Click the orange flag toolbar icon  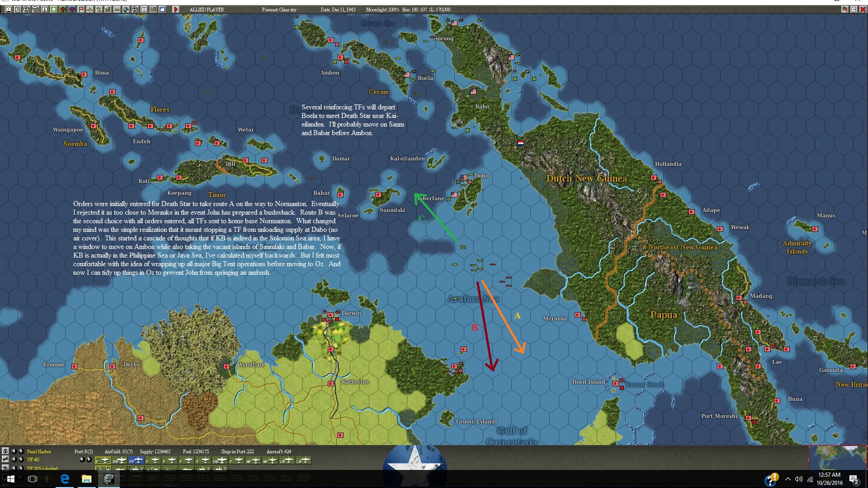[x=80, y=9]
